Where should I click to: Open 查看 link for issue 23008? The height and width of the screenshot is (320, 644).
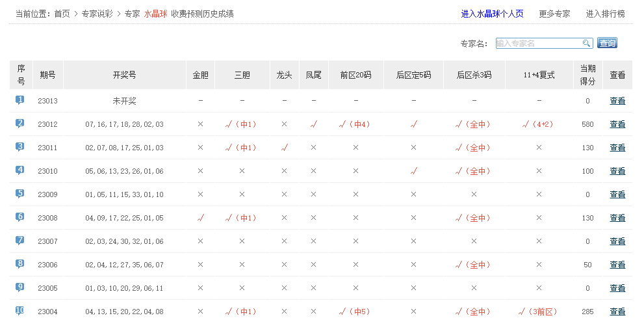(x=617, y=218)
